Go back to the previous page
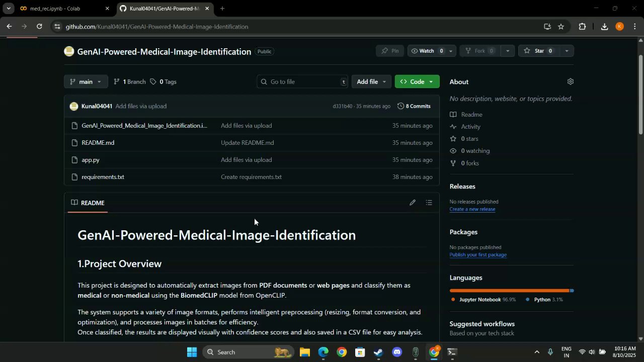The image size is (644, 362). (9, 27)
